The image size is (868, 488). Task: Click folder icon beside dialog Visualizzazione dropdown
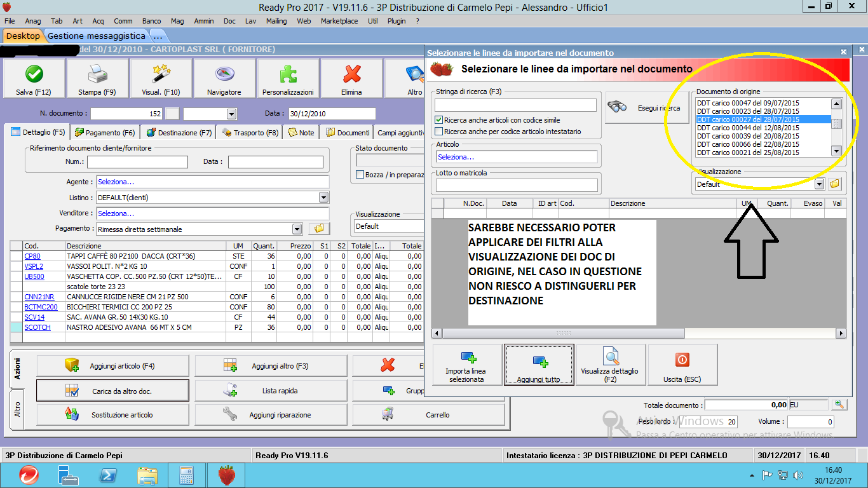pos(835,184)
